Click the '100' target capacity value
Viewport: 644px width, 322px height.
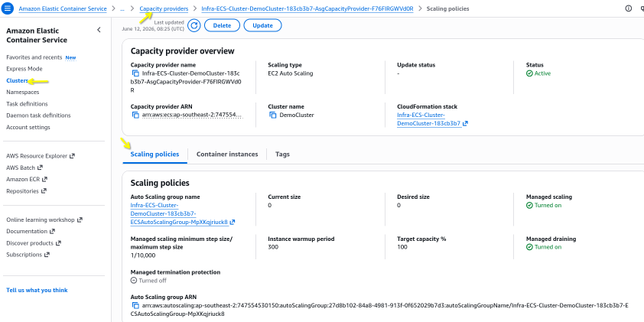(402, 247)
